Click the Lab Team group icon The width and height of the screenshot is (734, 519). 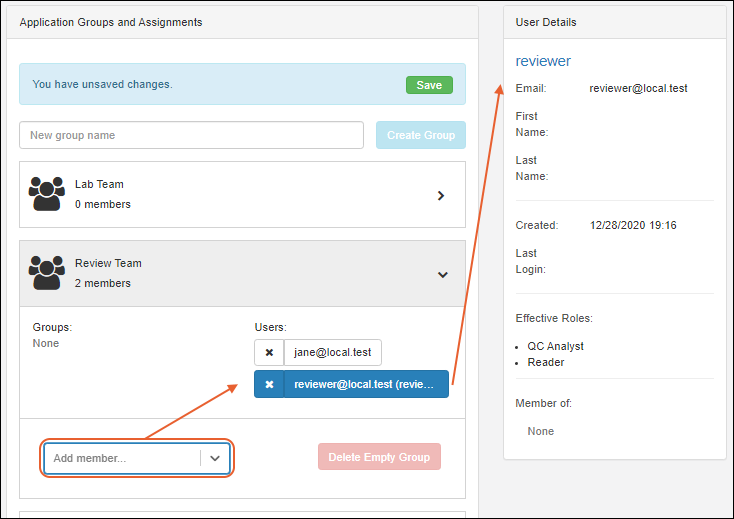(x=47, y=194)
